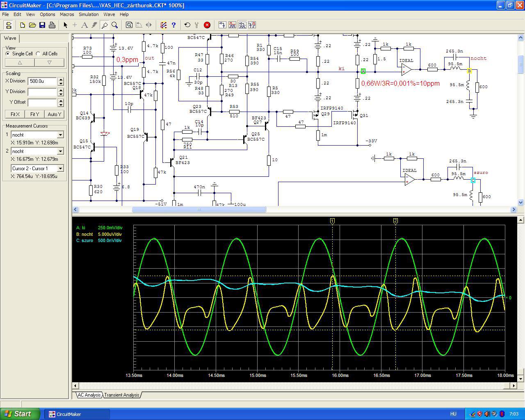Select the text 'A' tool

(84, 25)
